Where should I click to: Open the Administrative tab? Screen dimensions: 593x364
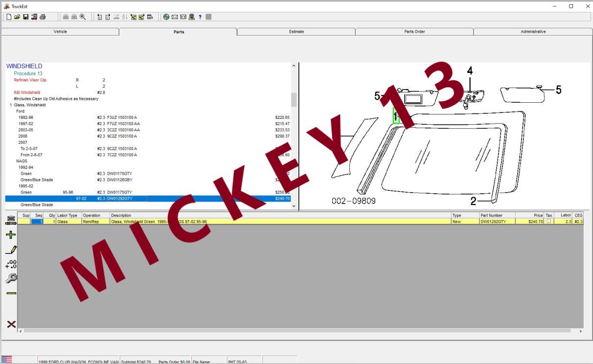(x=533, y=31)
